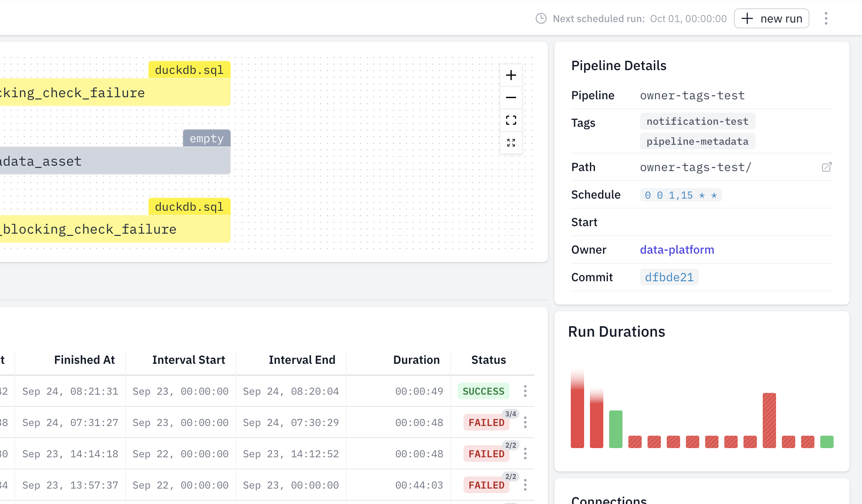
Task: Click the last green bar in Run Durations
Action: pyautogui.click(x=827, y=442)
